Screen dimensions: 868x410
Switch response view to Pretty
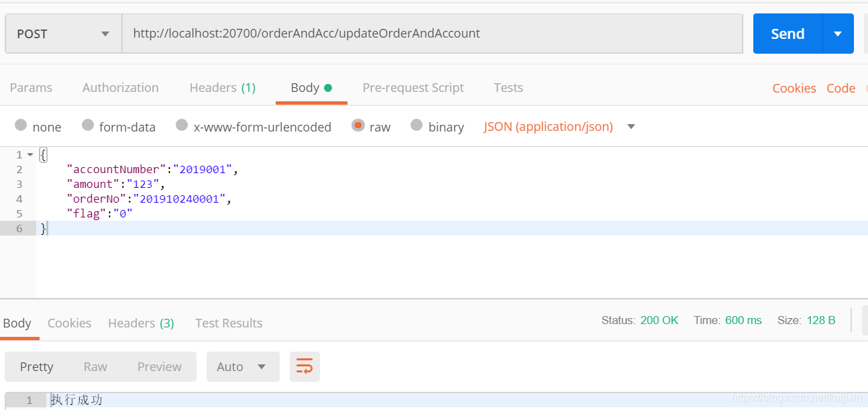(x=36, y=366)
